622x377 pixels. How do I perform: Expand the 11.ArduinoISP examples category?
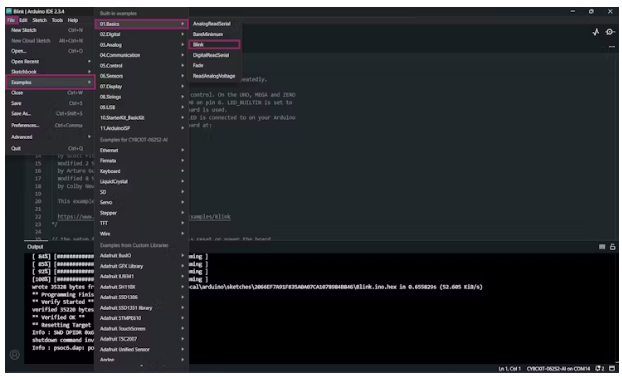(x=142, y=129)
